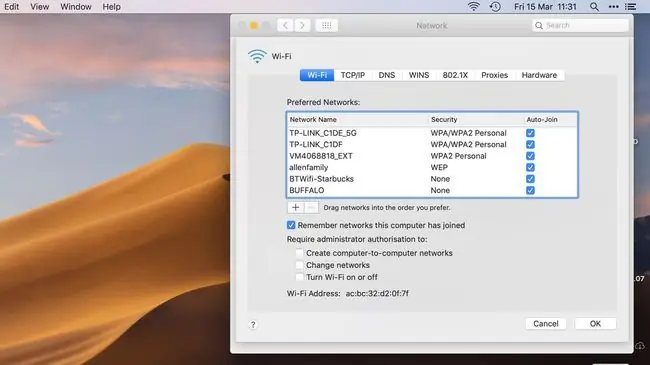Enable Change networks authorisation checkbox
This screenshot has width=650, height=365.
pyautogui.click(x=299, y=265)
